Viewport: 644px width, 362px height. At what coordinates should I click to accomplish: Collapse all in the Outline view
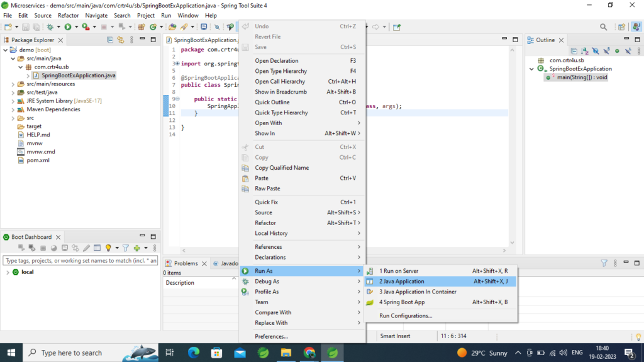(x=574, y=51)
